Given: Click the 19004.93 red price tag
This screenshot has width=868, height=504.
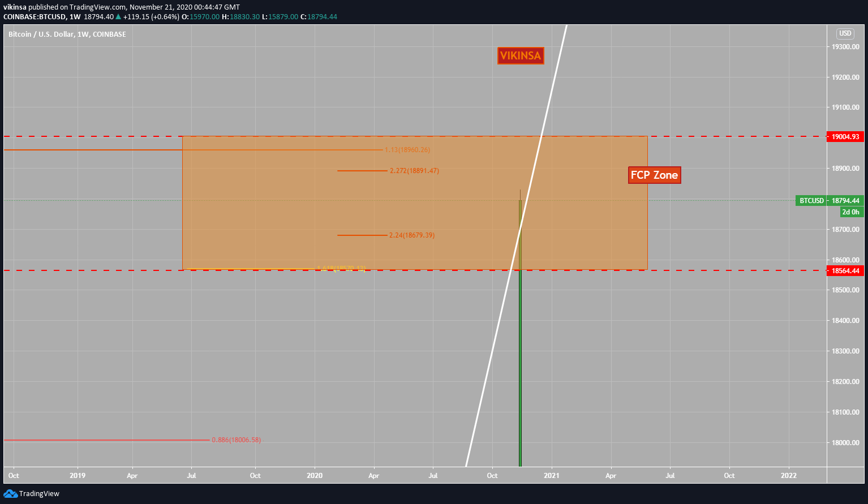Looking at the screenshot, I should click(845, 136).
